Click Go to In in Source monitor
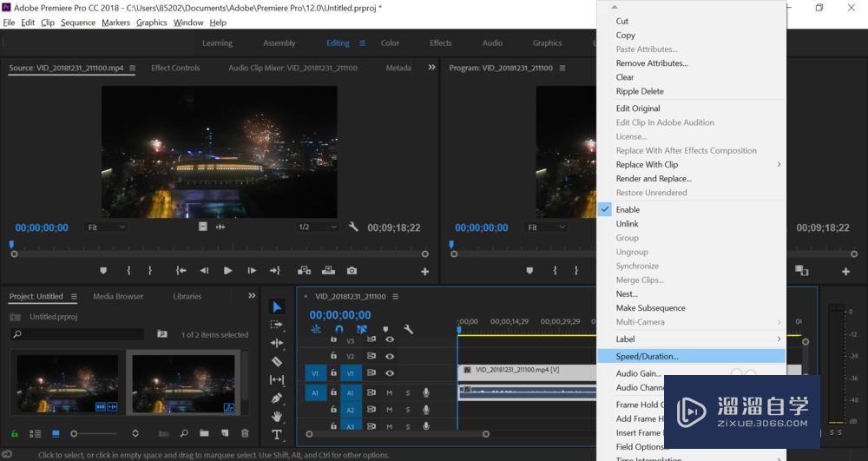868x461 pixels. tap(181, 271)
